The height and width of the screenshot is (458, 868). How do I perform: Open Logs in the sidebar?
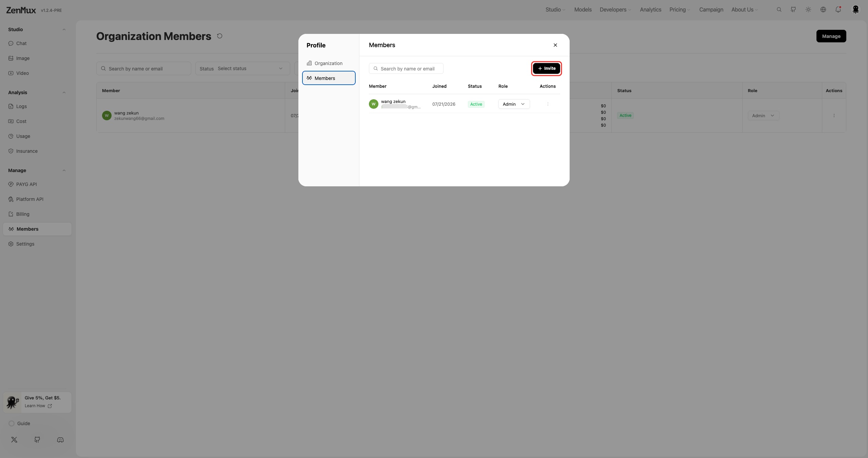(37, 106)
